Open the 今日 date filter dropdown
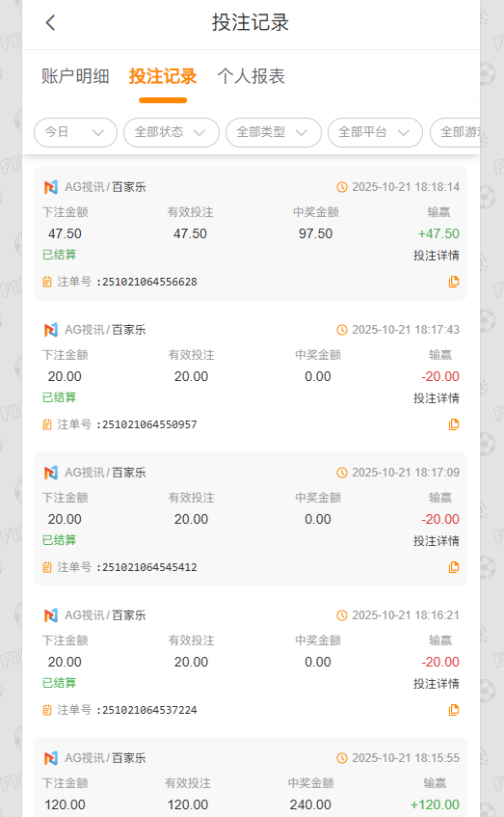Viewport: 504px width, 817px height. click(75, 132)
